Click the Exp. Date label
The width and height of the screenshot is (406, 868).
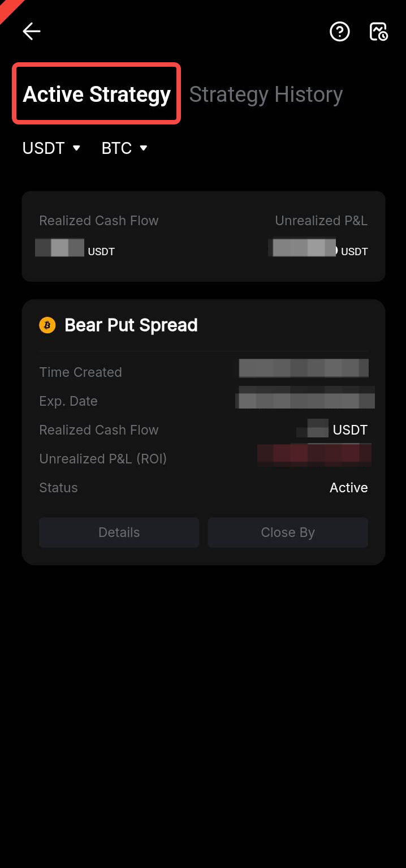(68, 401)
